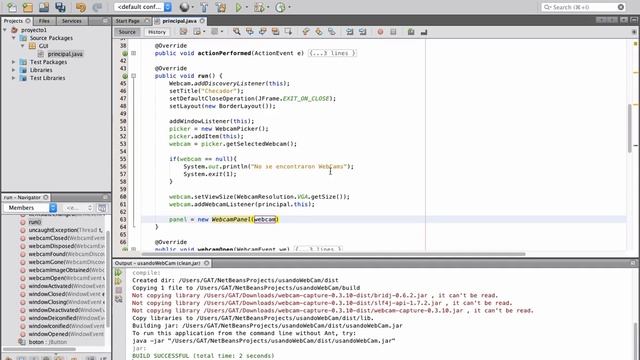Click the Last Edit editor toolbar icon
The image size is (640, 360).
183,32
